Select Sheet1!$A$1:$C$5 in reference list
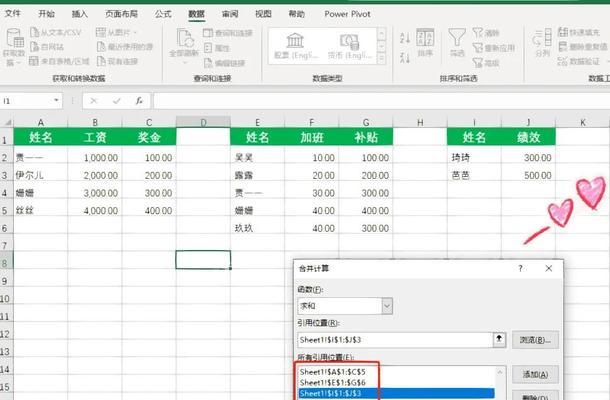This screenshot has width=610, height=400. click(333, 372)
